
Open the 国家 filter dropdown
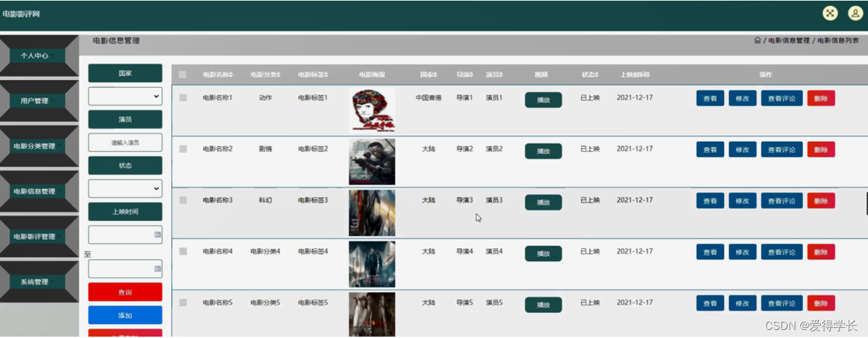pyautogui.click(x=125, y=96)
